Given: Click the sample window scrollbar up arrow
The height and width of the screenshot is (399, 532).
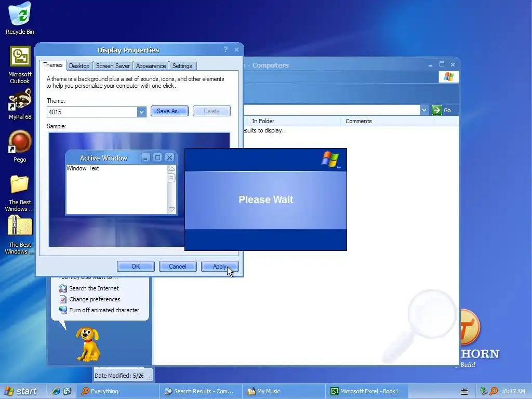Looking at the screenshot, I should coord(171,169).
